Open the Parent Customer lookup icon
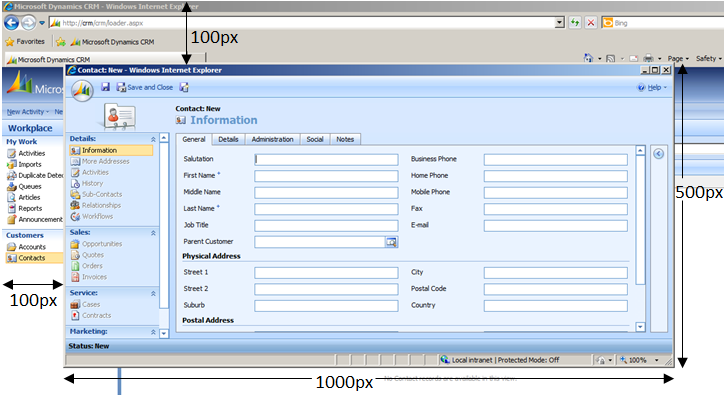Screen dimensions: 724x397 391,242
